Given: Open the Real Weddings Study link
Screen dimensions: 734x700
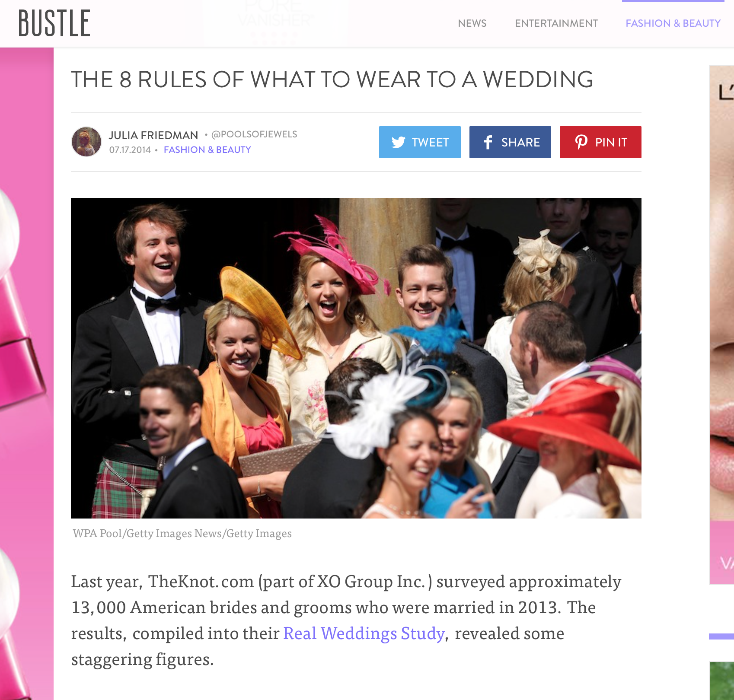Looking at the screenshot, I should pos(364,633).
